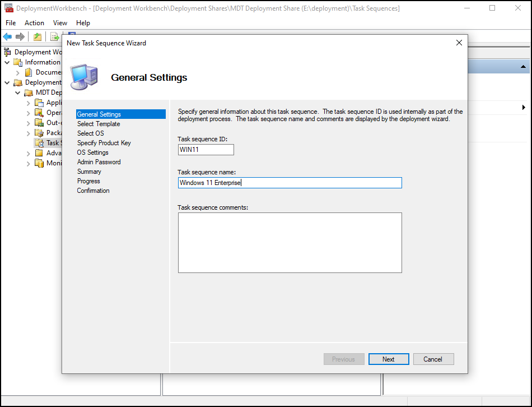
Task: Click into the Task sequence ID field
Action: pos(206,150)
